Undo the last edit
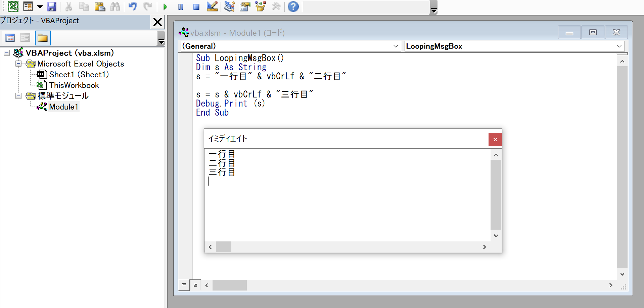The image size is (644, 308). (133, 7)
